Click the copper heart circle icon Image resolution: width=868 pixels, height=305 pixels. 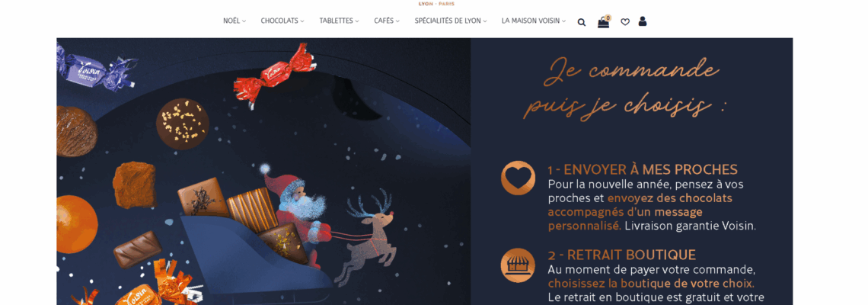tap(519, 178)
